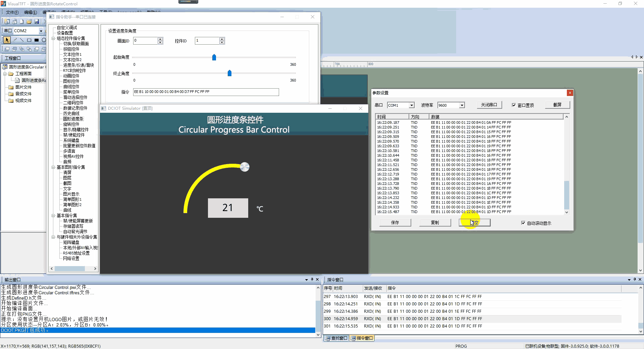The height and width of the screenshot is (349, 644).
Task: Select the hollow rectangle drawing tool
Action: [x=29, y=40]
